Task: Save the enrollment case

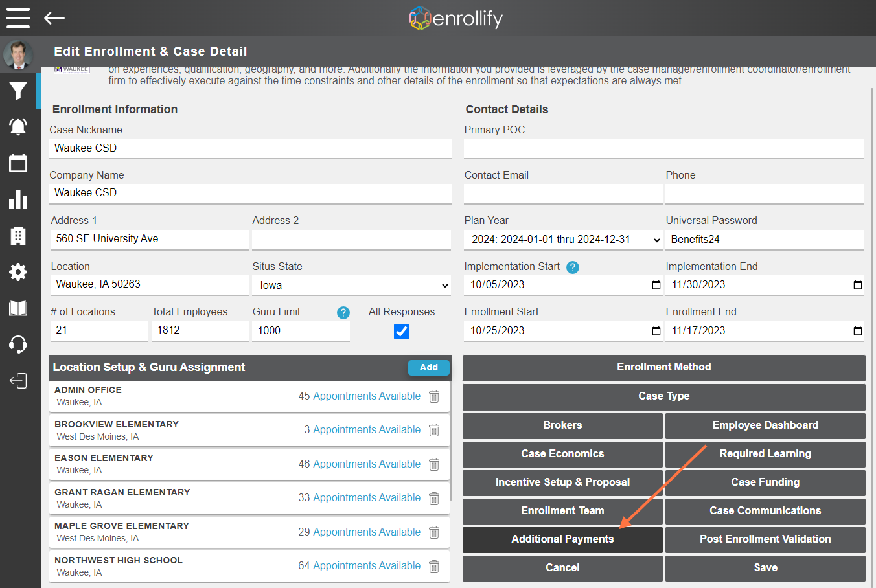Action: pyautogui.click(x=765, y=567)
